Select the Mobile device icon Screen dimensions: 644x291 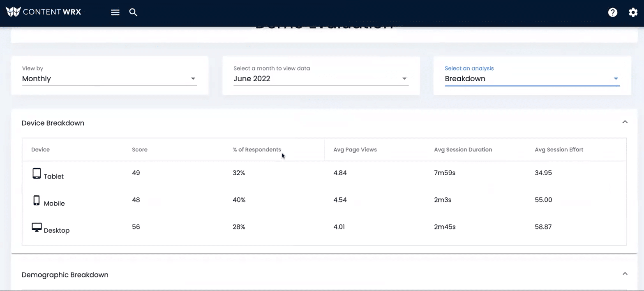36,200
